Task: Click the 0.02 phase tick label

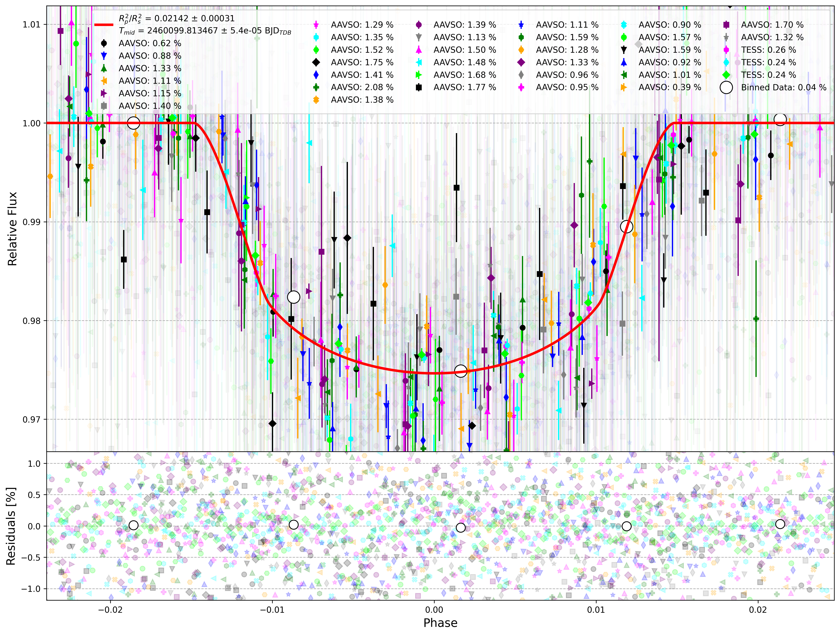Action: (x=758, y=610)
